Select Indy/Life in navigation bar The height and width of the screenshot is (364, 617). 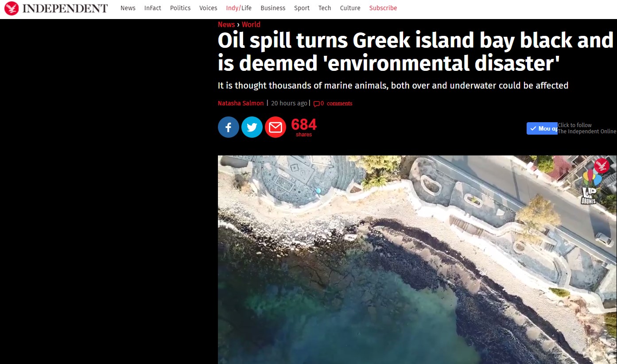239,8
